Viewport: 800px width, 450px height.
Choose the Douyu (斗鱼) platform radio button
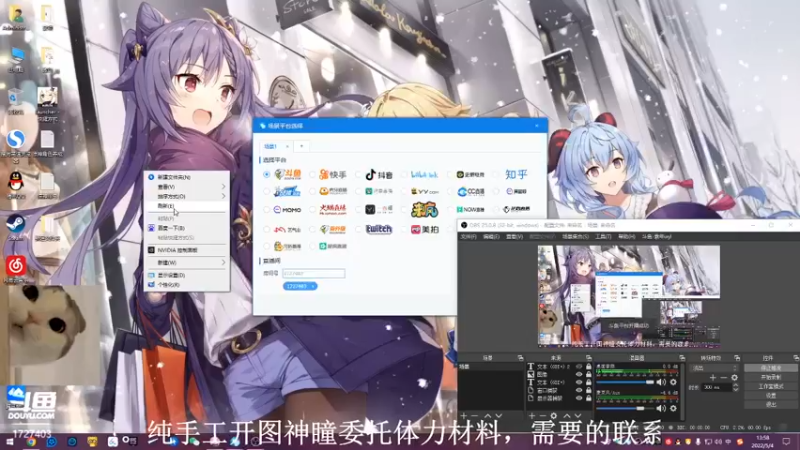click(x=266, y=174)
